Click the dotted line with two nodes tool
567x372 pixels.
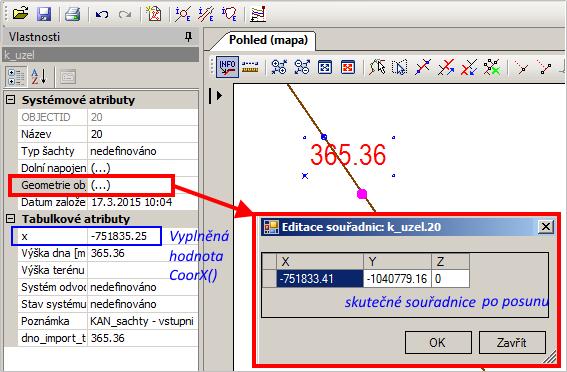[544, 67]
